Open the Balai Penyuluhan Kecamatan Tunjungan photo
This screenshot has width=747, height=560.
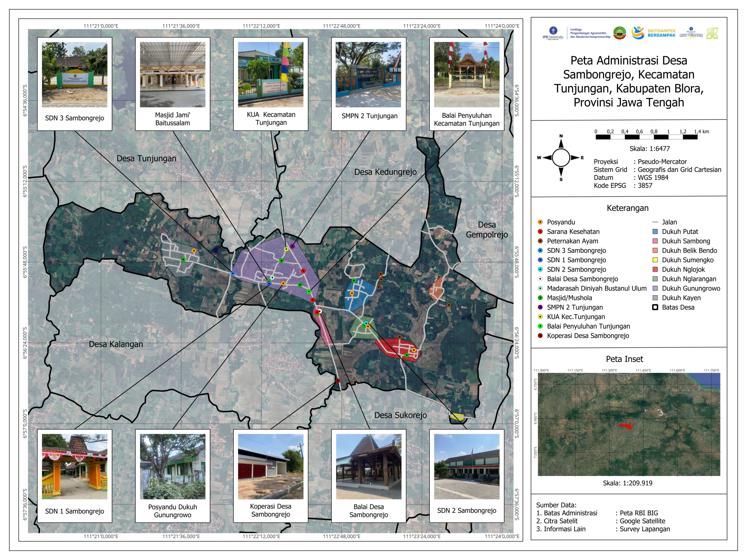click(467, 75)
